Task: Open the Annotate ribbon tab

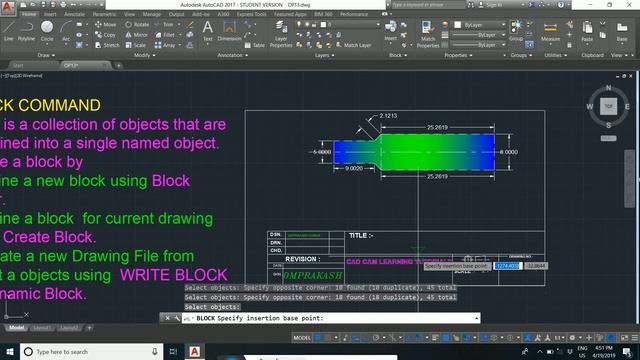Action: pos(75,14)
